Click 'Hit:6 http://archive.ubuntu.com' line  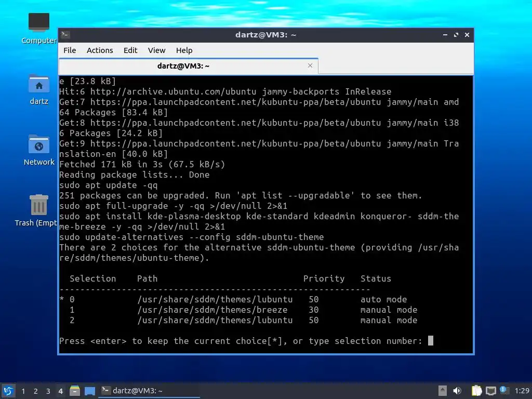pyautogui.click(x=225, y=91)
